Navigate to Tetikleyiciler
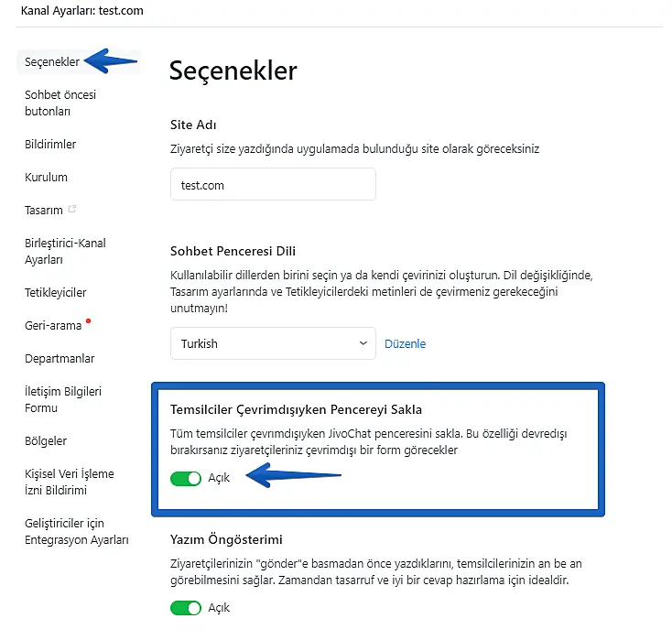The image size is (672, 640). pyautogui.click(x=56, y=292)
